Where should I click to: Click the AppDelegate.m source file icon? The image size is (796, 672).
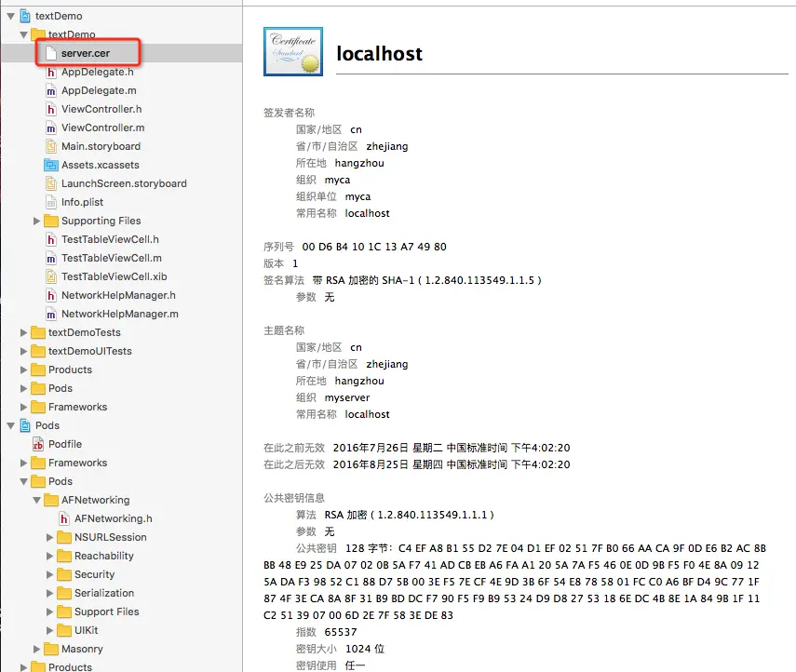[51, 91]
